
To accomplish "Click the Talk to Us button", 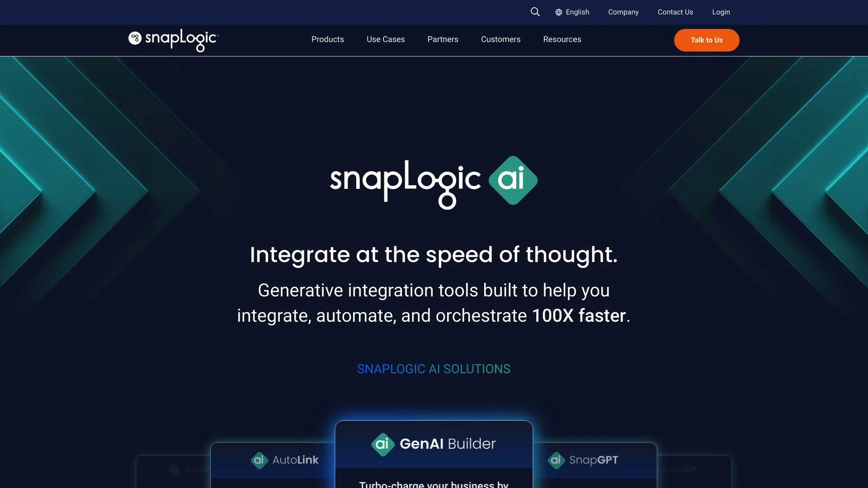I will pyautogui.click(x=707, y=40).
